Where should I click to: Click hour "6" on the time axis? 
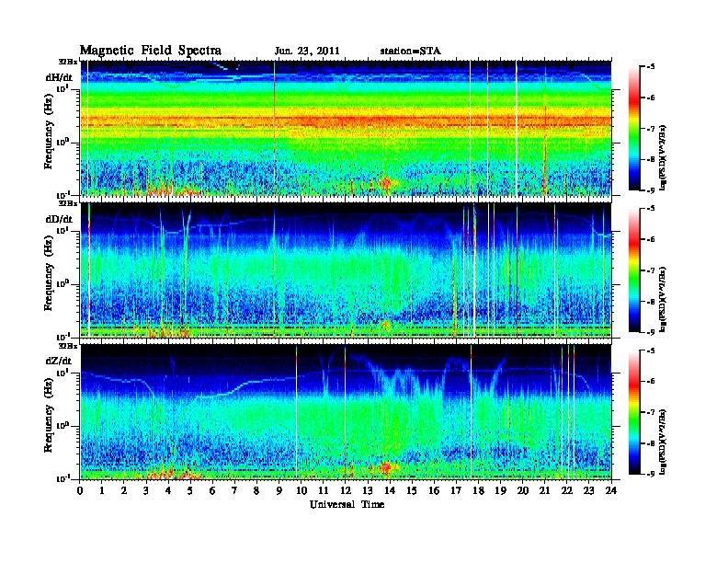pyautogui.click(x=212, y=490)
